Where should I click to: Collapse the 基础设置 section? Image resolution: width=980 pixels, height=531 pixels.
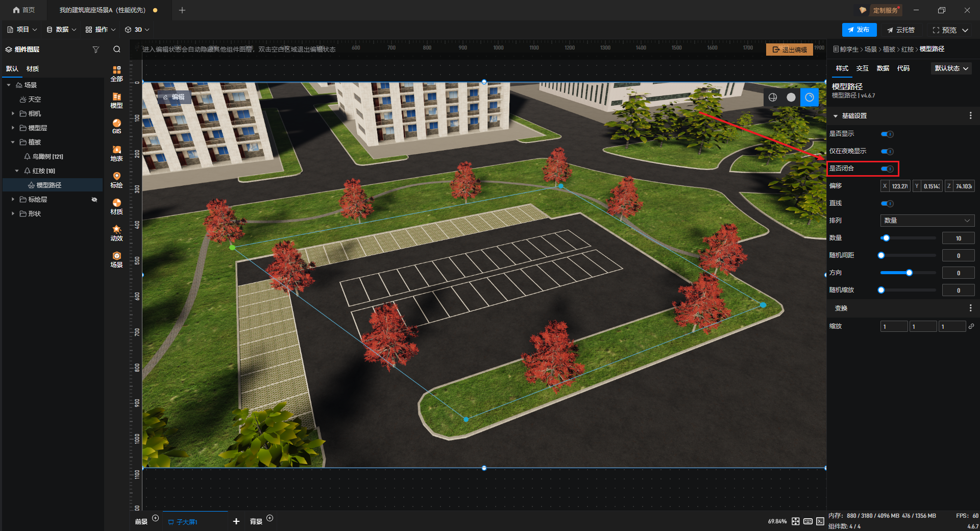[836, 116]
